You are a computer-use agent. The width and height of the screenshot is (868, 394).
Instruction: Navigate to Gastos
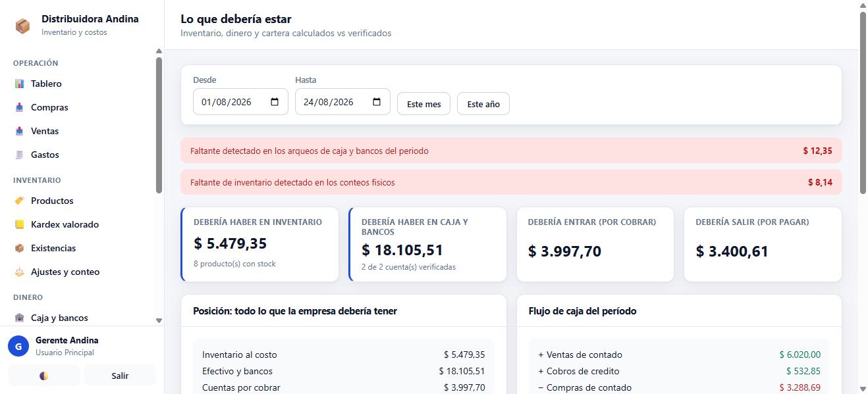[x=78, y=155]
